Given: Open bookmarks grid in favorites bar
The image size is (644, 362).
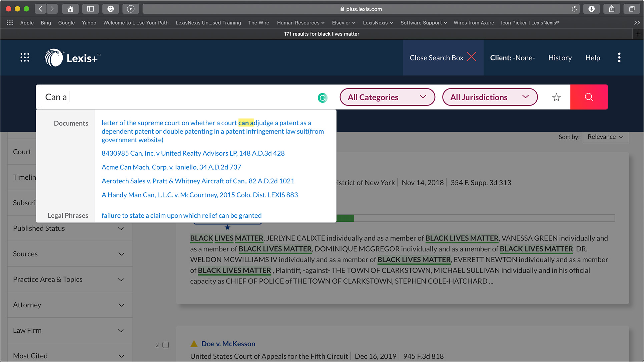Looking at the screenshot, I should (10, 23).
